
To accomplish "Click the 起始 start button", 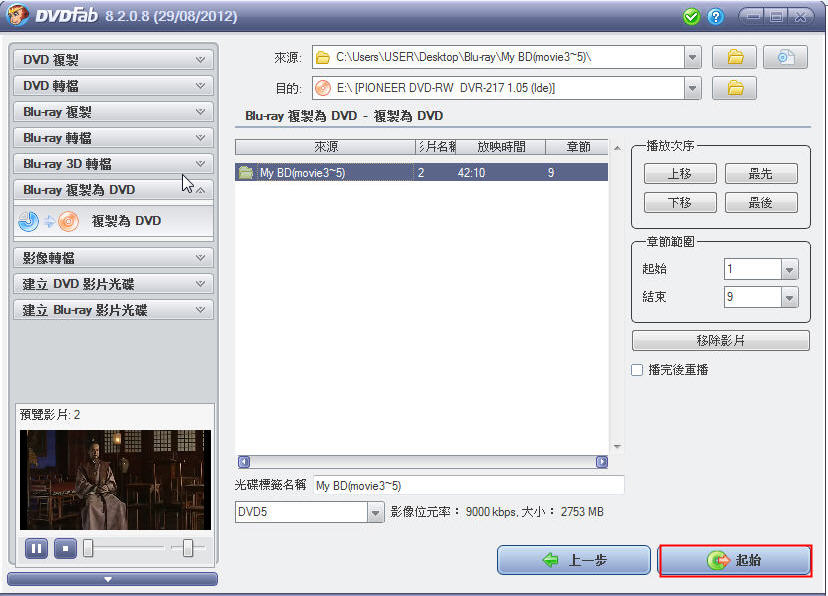I will pos(734,560).
